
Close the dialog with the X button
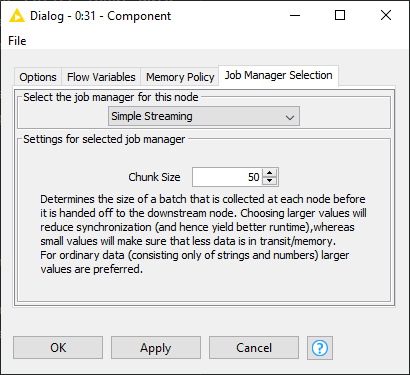click(386, 15)
